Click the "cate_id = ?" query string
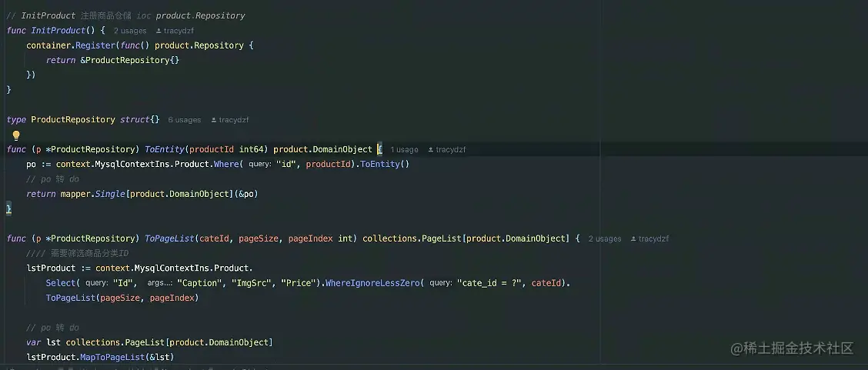The height and width of the screenshot is (370, 868). click(489, 283)
